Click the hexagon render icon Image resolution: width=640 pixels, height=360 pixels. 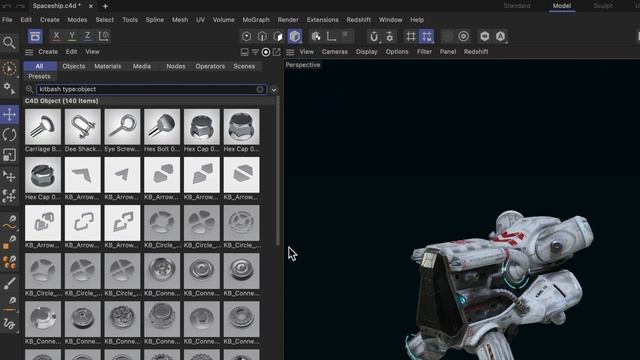click(484, 36)
